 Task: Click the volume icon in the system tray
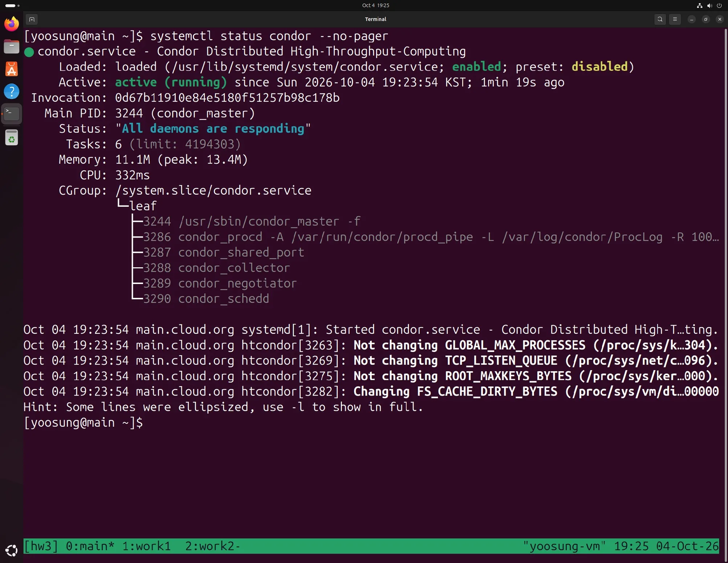[709, 5]
